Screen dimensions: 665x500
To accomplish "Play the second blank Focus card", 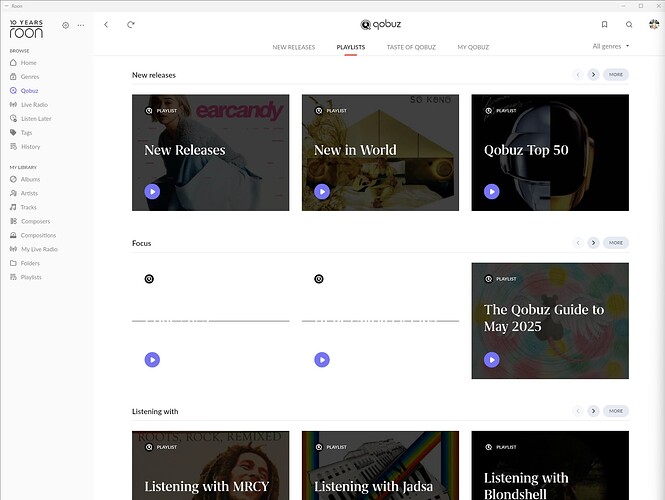I will [322, 360].
